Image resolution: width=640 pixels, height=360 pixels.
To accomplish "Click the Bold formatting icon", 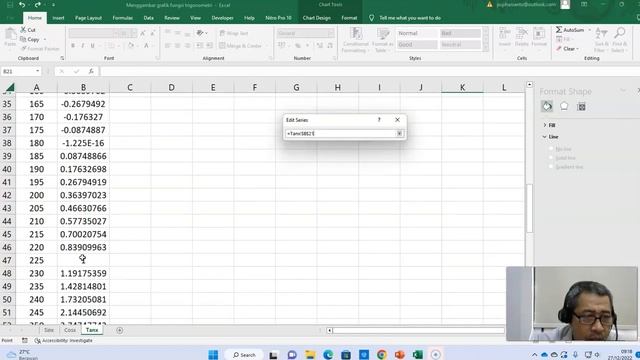I will pyautogui.click(x=73, y=46).
